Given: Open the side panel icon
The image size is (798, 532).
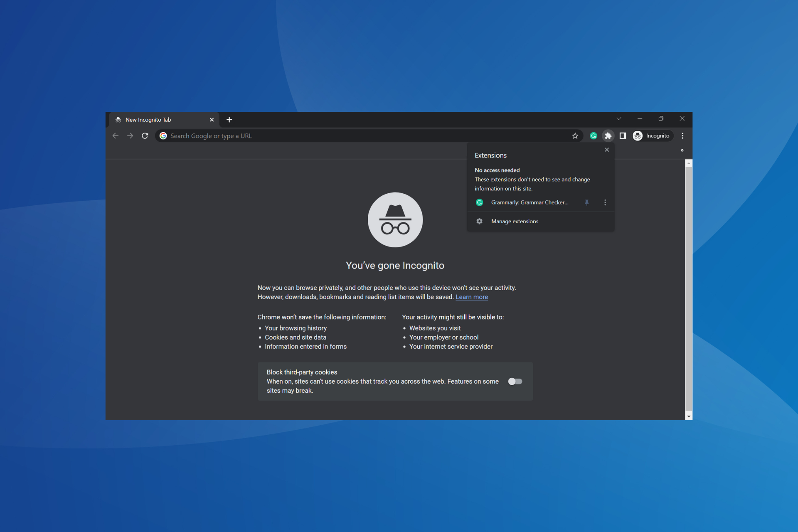Looking at the screenshot, I should (x=623, y=136).
